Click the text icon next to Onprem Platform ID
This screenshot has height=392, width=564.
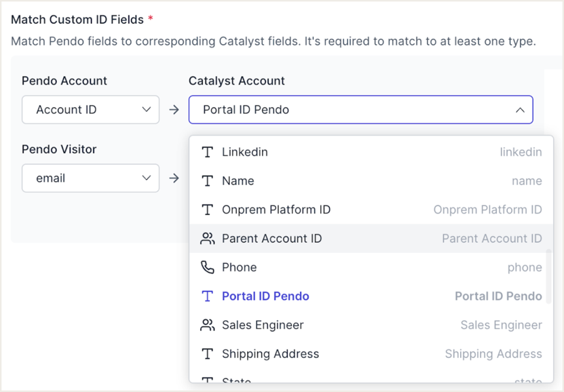pyautogui.click(x=208, y=210)
